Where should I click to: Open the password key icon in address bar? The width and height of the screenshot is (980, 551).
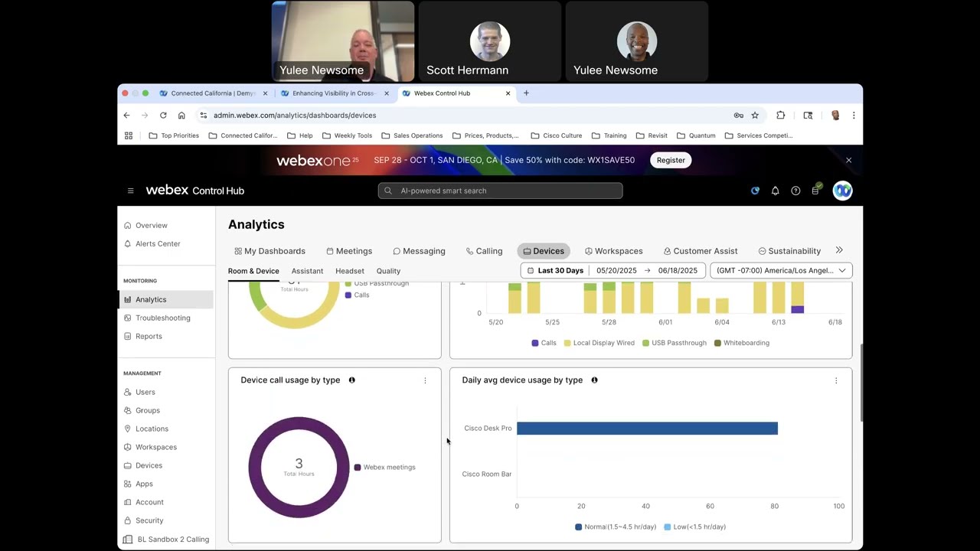pos(738,115)
